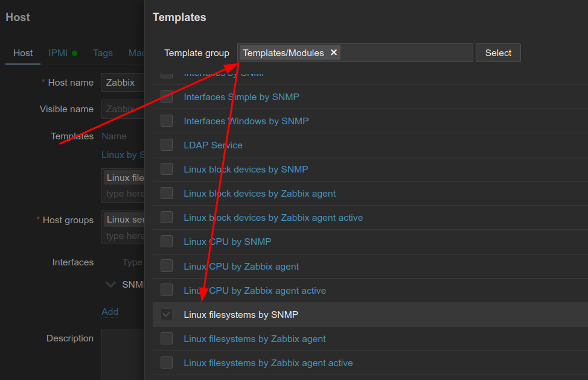Open Linux filesystems by Zabbix agent active link
This screenshot has width=588, height=380.
(x=268, y=363)
